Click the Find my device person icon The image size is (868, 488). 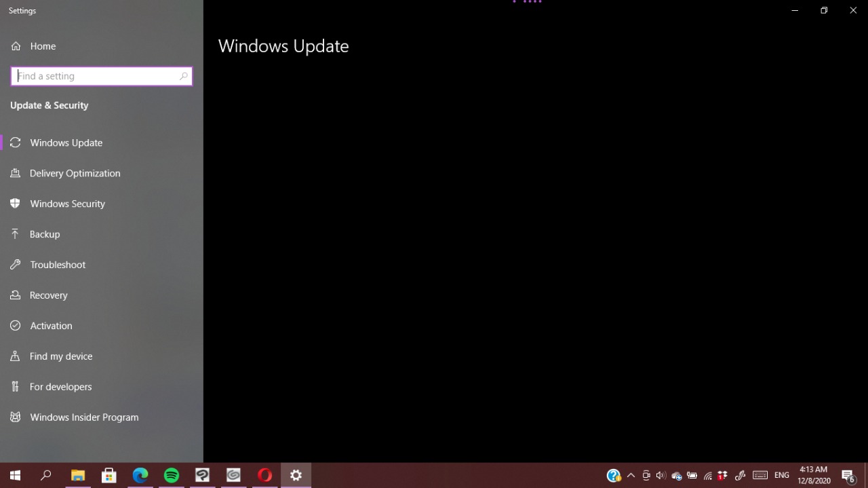click(x=16, y=356)
